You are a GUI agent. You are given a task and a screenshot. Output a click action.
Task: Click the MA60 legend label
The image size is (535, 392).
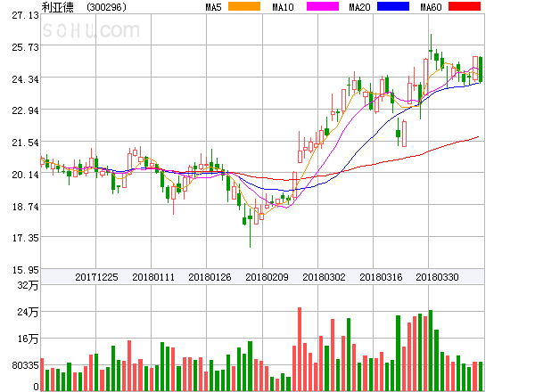click(431, 7)
